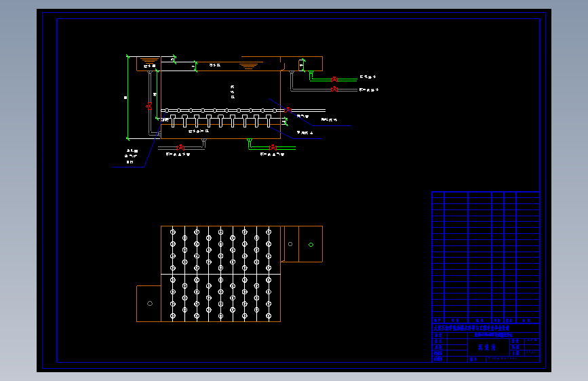Select green funnel drain under tank bottom
This screenshot has width=588, height=381.
[x=250, y=141]
